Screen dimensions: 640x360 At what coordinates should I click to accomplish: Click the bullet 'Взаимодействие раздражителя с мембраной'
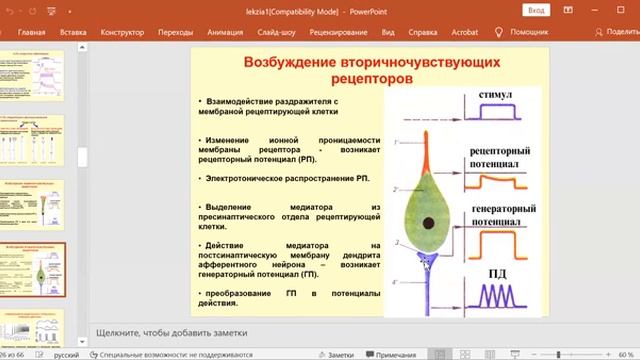(x=268, y=106)
